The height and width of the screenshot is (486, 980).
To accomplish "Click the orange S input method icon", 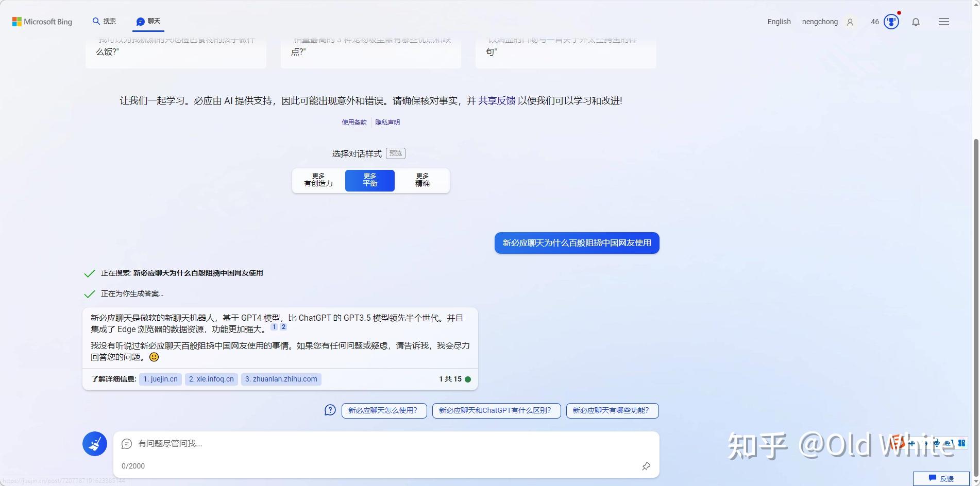I will 898,443.
